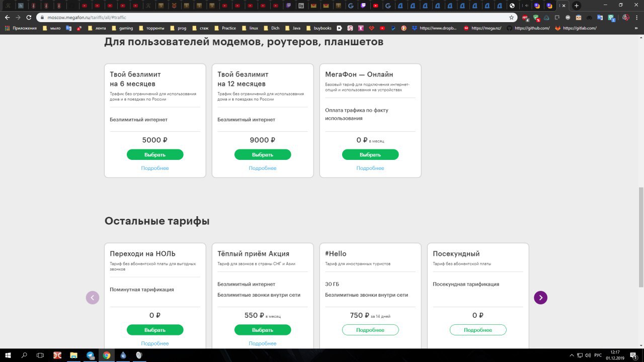This screenshot has height=362, width=644.
Task: Click the volume icon in system tray
Action: (588, 355)
